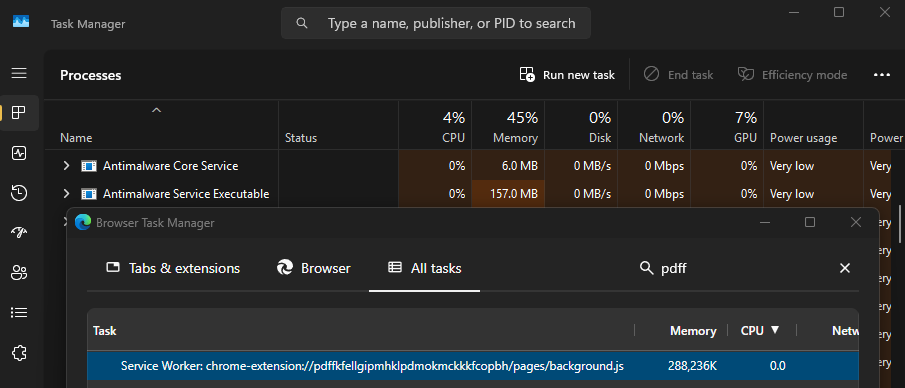Maximize the Browser Task Manager window
905x388 pixels.
pos(810,222)
